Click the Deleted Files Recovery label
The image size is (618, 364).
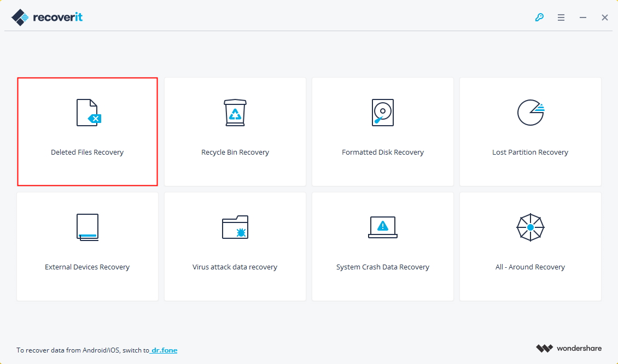coord(87,152)
